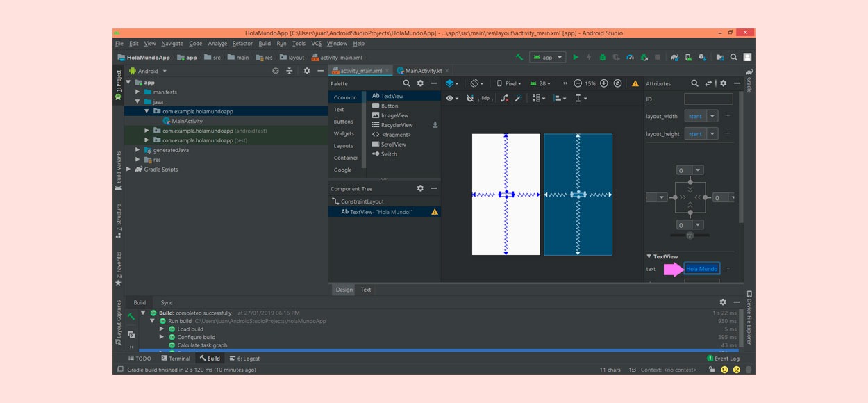Screen dimensions: 868x403
Task: Expand the Load build node
Action: pyautogui.click(x=162, y=329)
